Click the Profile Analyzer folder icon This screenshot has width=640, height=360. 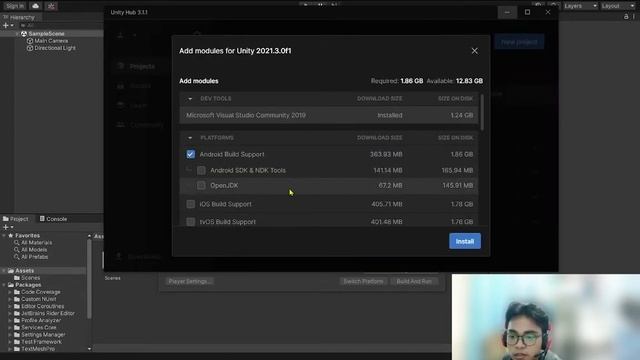coord(17,320)
